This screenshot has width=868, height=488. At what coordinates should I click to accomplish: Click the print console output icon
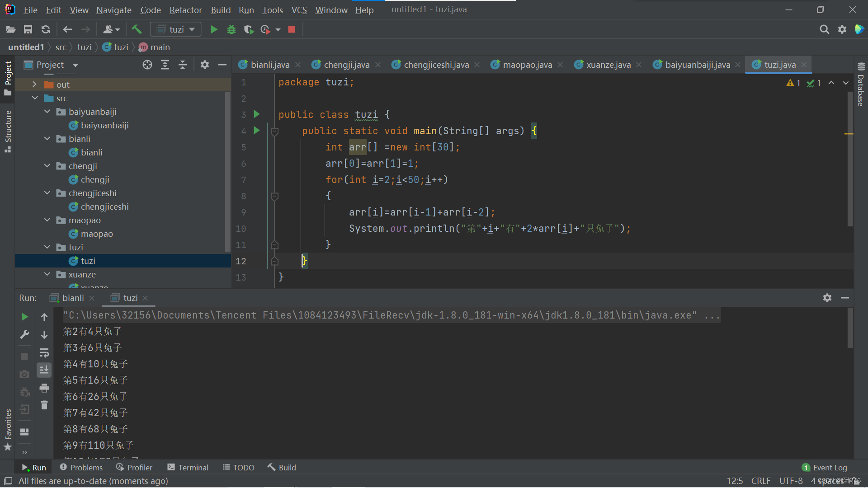coord(44,388)
